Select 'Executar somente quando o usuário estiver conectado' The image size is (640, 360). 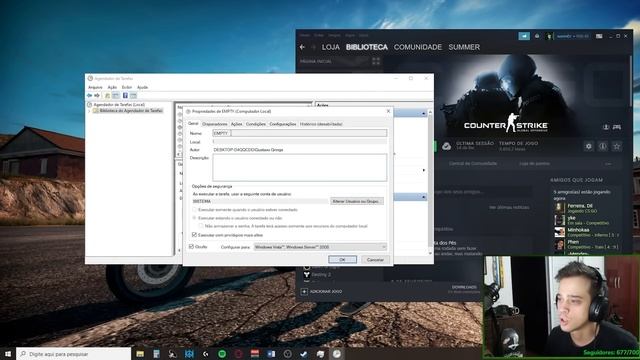pos(195,210)
